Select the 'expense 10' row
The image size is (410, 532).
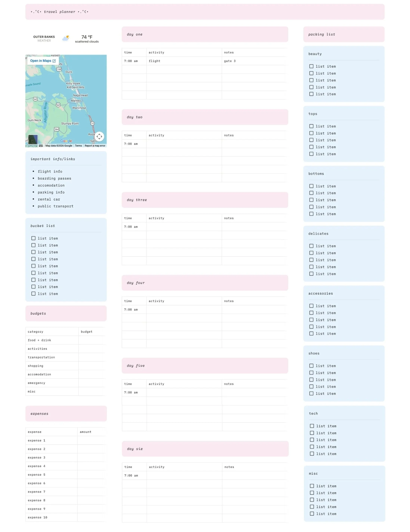pyautogui.click(x=65, y=517)
